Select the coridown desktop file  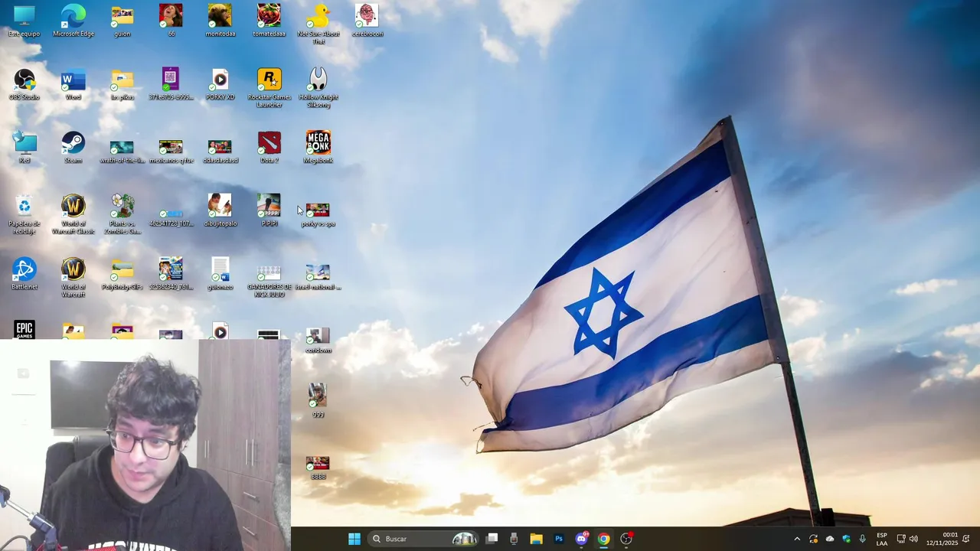pos(318,341)
